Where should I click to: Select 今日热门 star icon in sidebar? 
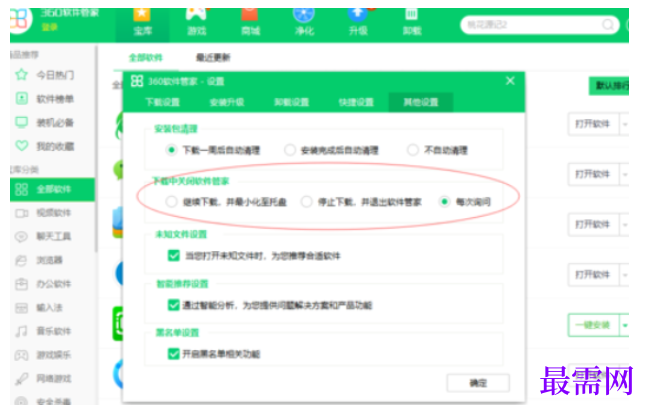(x=21, y=75)
